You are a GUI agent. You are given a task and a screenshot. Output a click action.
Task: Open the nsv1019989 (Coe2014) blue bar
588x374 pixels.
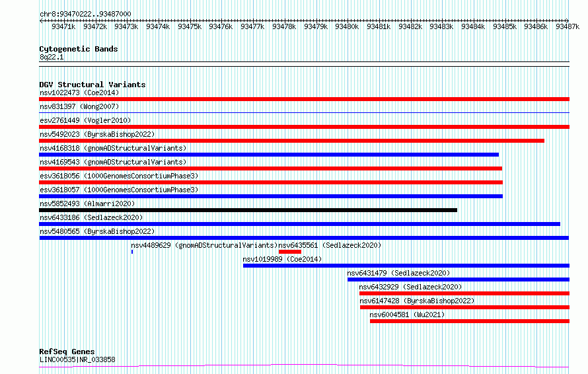click(x=406, y=266)
